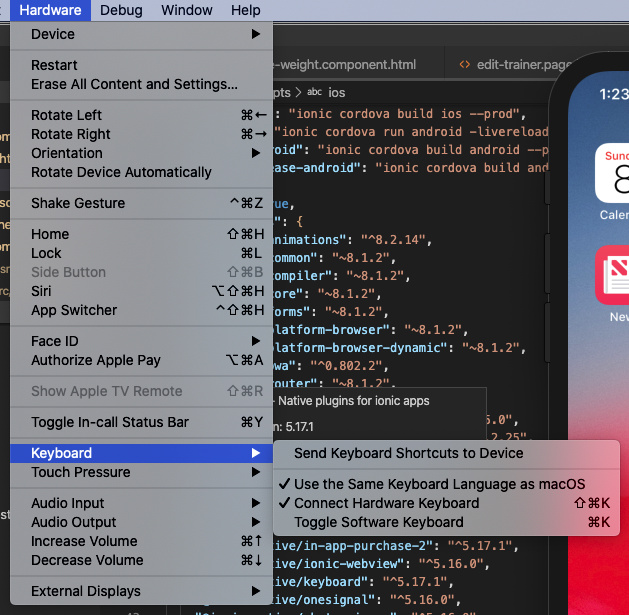Invoke Siri from Hardware menu
Viewport: 629px width, 615px height.
(x=141, y=291)
